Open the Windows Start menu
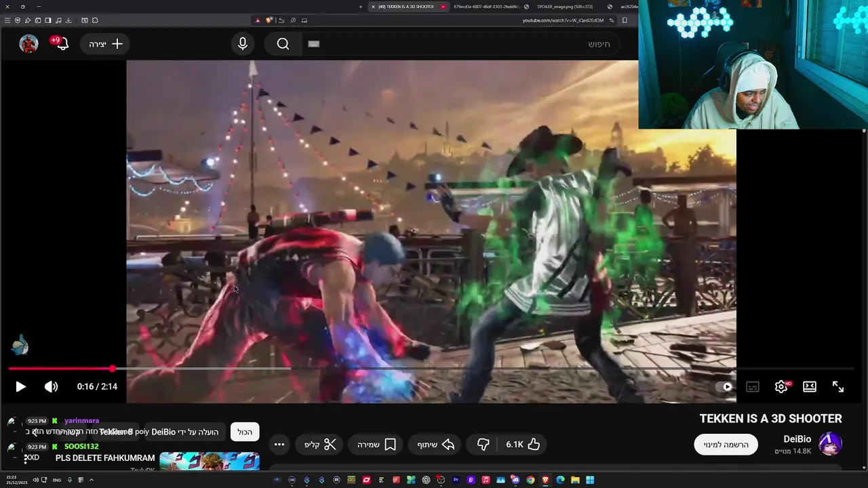Screen dimensions: 868x488 pyautogui.click(x=590, y=480)
